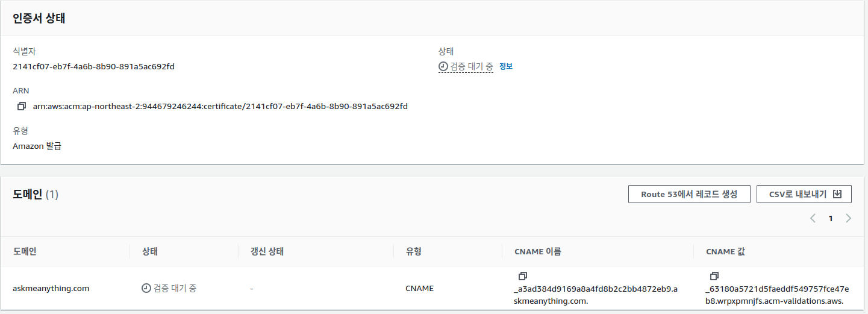Copy the CNAME name value icon
This screenshot has width=868, height=314.
[x=523, y=276]
